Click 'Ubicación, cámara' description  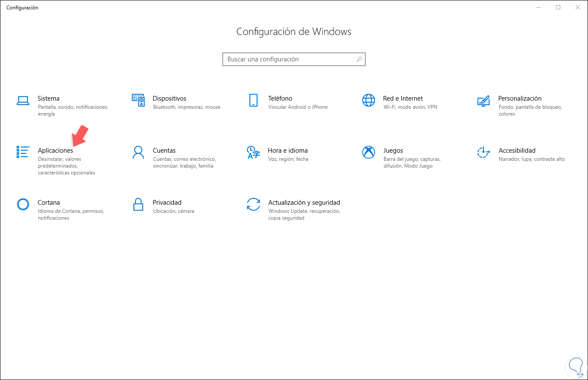pyautogui.click(x=174, y=211)
